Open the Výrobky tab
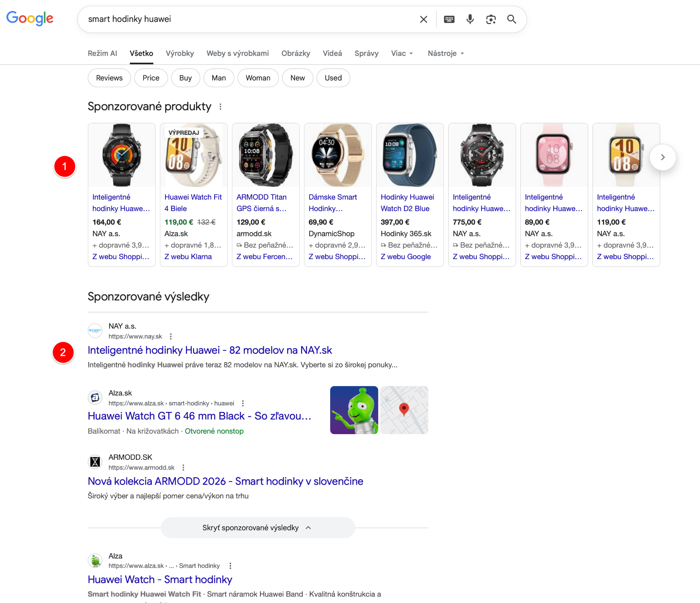 coord(180,53)
